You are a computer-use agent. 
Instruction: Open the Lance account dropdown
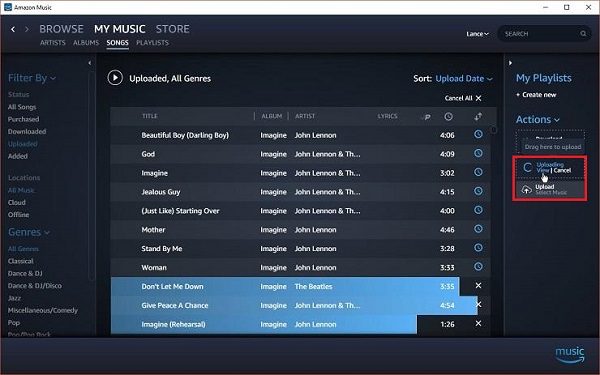click(x=477, y=34)
